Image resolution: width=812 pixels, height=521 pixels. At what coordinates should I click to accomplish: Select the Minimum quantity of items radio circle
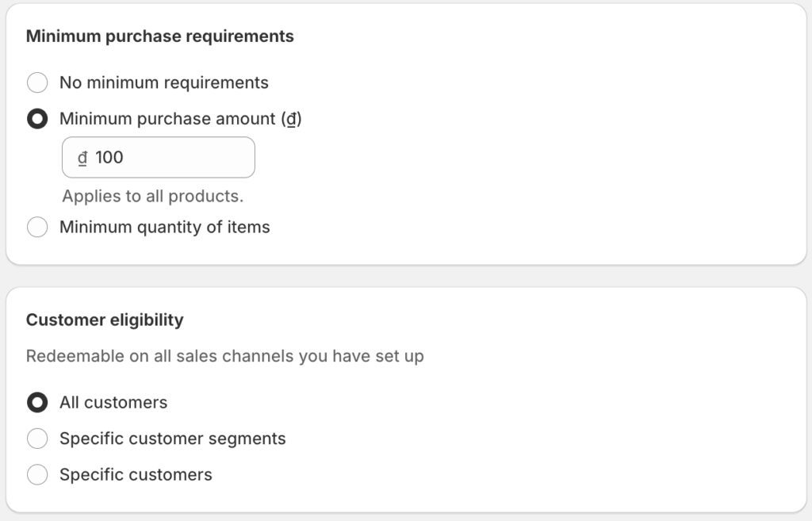pyautogui.click(x=37, y=228)
